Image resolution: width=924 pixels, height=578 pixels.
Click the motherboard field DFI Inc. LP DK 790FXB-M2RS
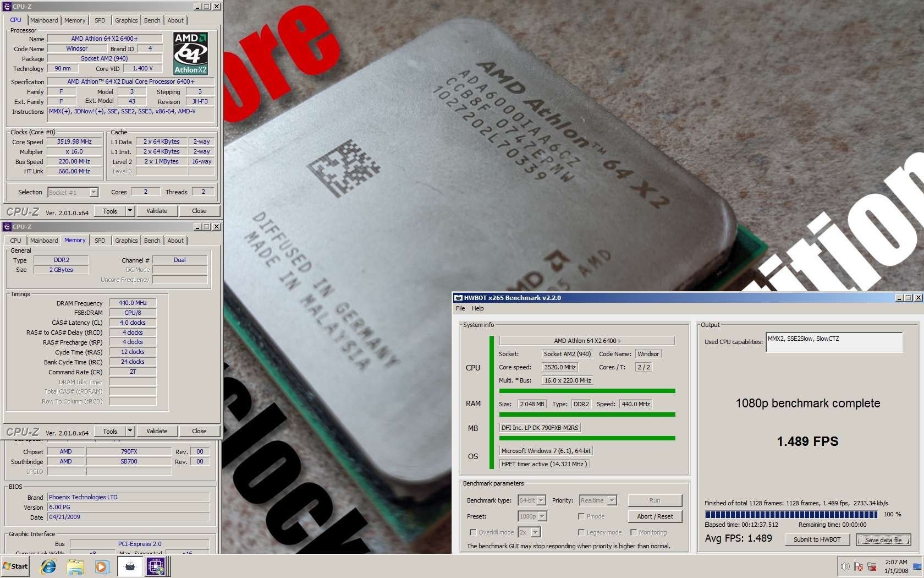pos(540,428)
